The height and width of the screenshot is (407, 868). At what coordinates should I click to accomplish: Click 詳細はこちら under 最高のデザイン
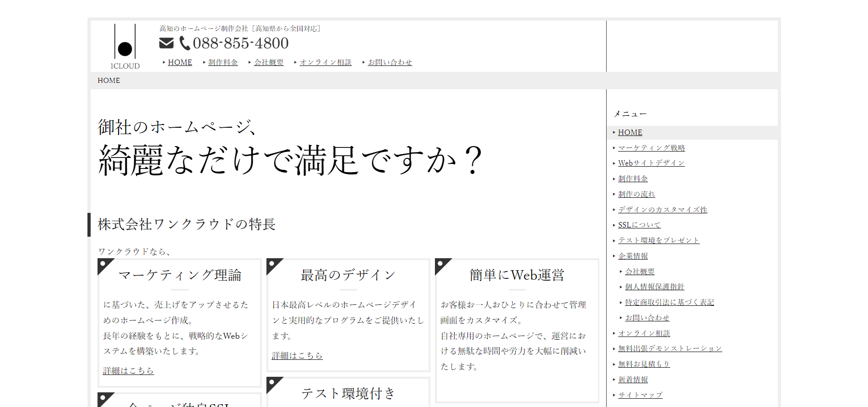(x=297, y=356)
